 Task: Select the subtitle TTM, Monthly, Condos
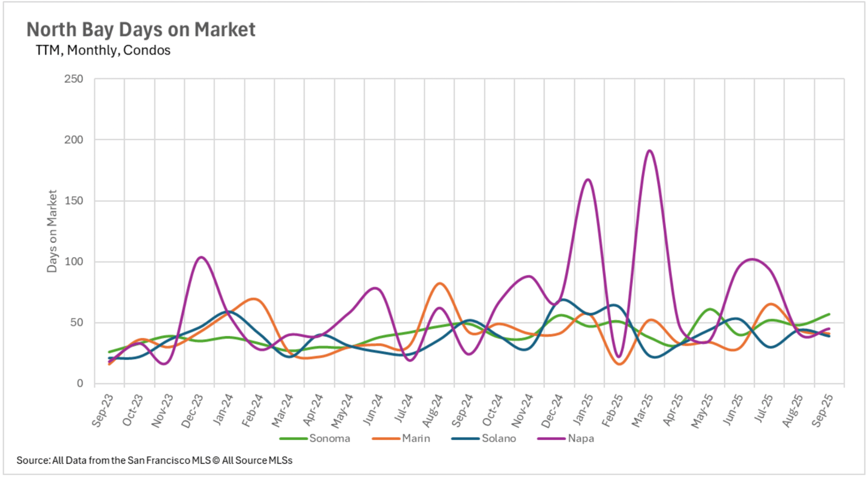(103, 50)
